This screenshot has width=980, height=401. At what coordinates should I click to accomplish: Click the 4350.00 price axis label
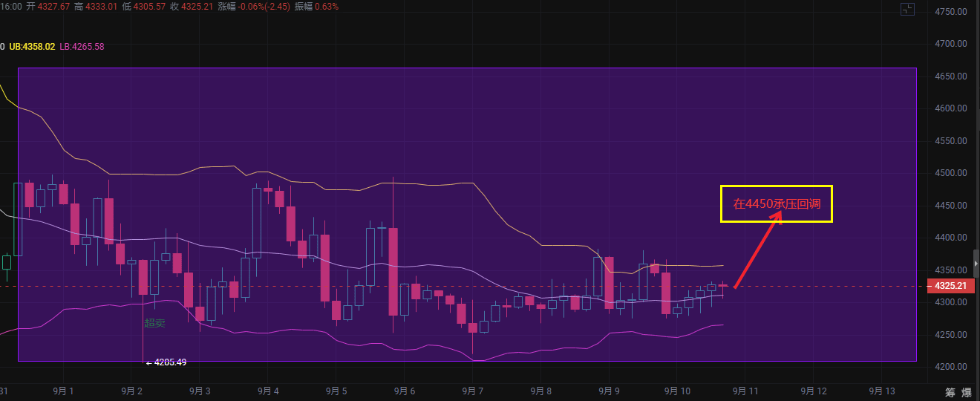(950, 270)
